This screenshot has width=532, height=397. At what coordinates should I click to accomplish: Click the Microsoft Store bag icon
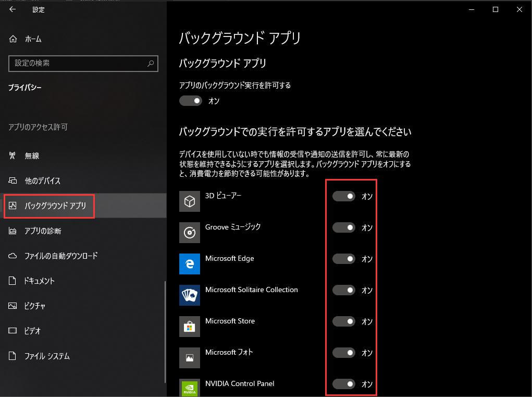click(x=190, y=327)
